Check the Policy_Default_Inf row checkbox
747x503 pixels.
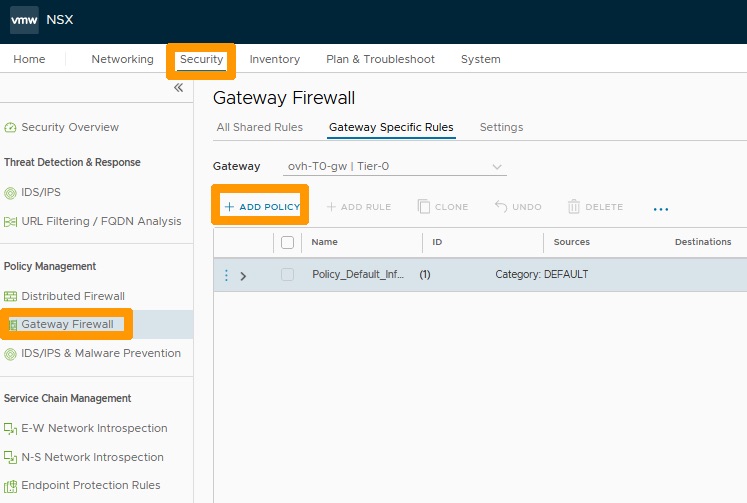click(287, 274)
